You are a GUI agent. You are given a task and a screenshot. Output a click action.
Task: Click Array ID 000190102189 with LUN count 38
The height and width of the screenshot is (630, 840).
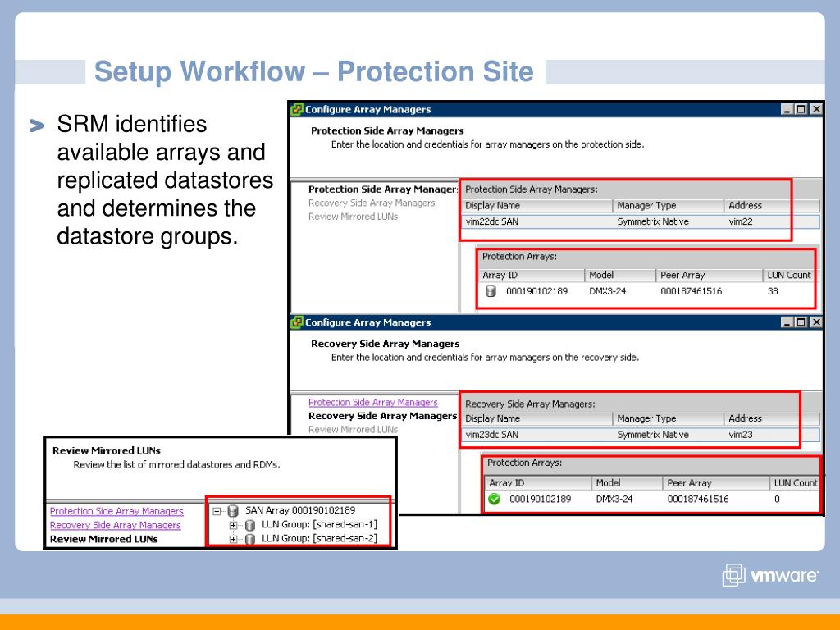coord(536,291)
